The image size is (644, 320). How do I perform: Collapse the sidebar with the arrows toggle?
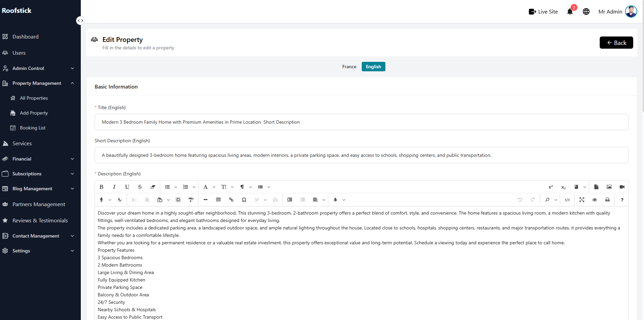80,21
